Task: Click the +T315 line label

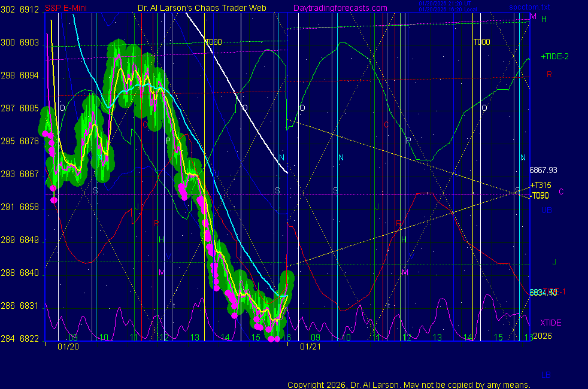Action: tap(541, 186)
